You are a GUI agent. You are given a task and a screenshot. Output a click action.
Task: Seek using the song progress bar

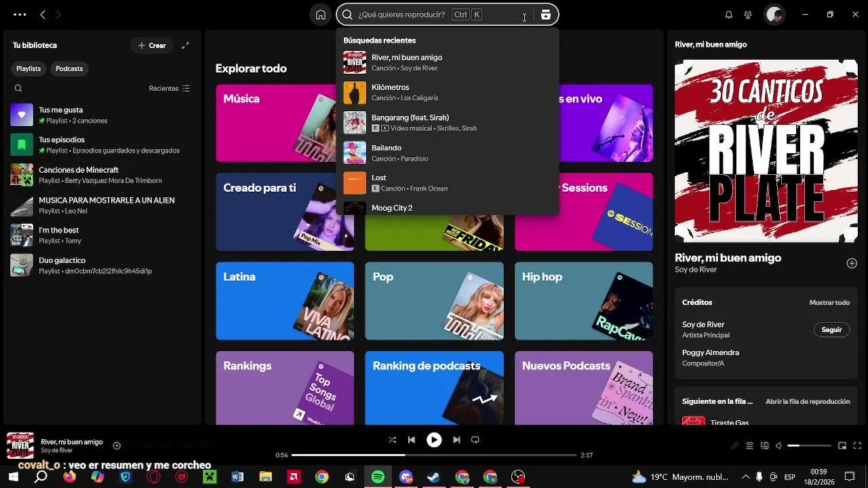[x=434, y=455]
